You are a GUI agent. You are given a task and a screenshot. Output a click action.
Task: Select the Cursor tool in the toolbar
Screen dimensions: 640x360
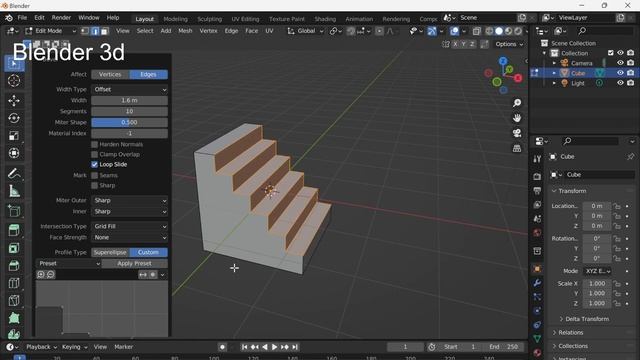tap(14, 80)
